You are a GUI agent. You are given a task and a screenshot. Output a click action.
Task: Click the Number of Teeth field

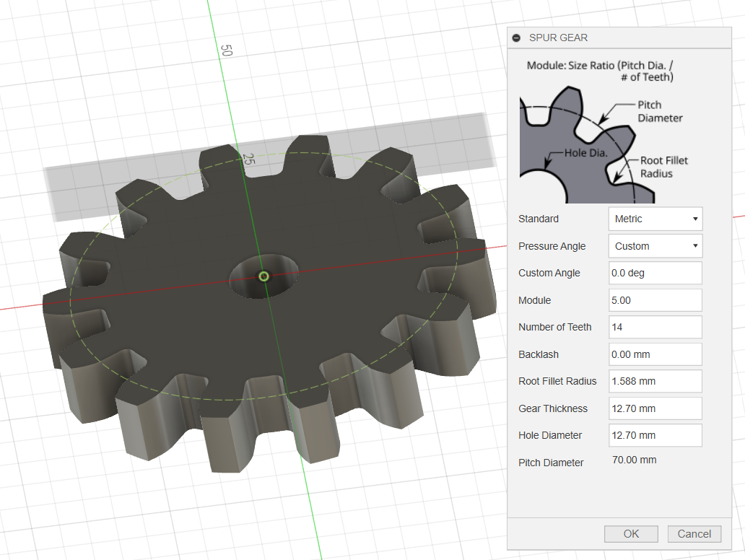tap(655, 327)
